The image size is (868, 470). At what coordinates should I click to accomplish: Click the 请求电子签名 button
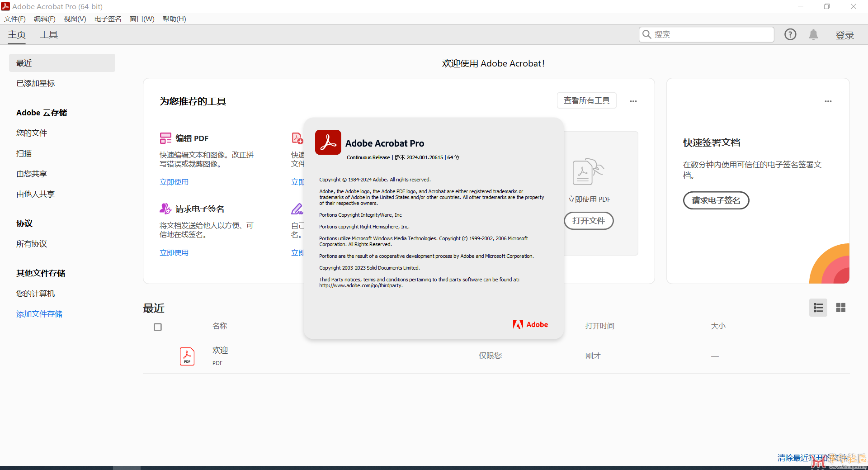716,200
